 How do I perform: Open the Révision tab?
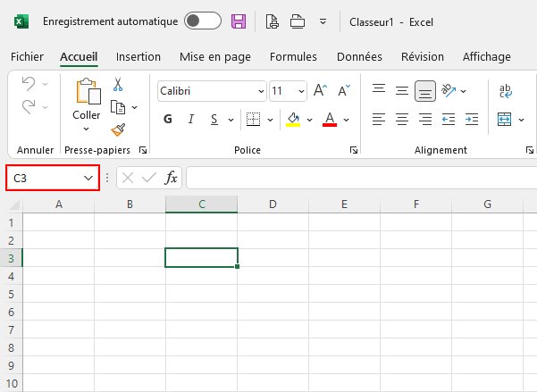tap(423, 57)
